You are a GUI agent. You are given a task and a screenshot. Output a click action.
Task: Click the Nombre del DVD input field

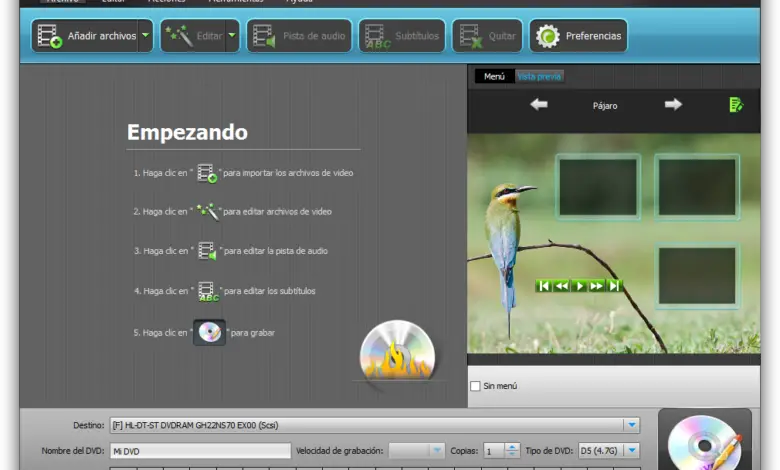click(200, 451)
